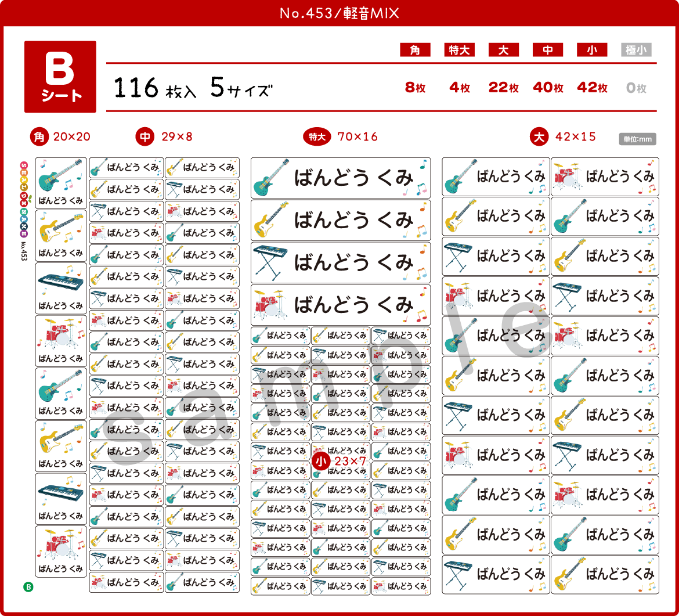The width and height of the screenshot is (679, 616).
Task: Click the red B シート badge
Action: (x=60, y=77)
